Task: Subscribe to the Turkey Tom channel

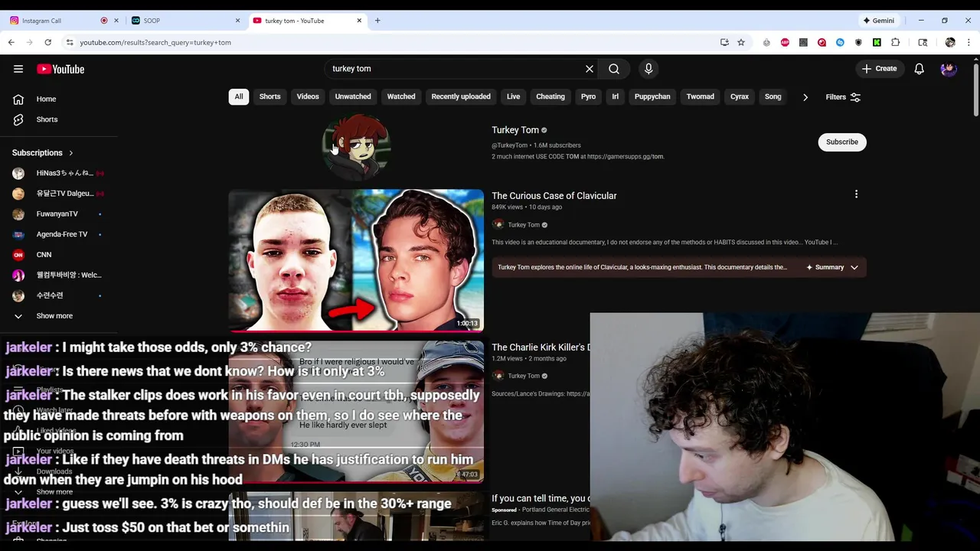Action: [842, 142]
